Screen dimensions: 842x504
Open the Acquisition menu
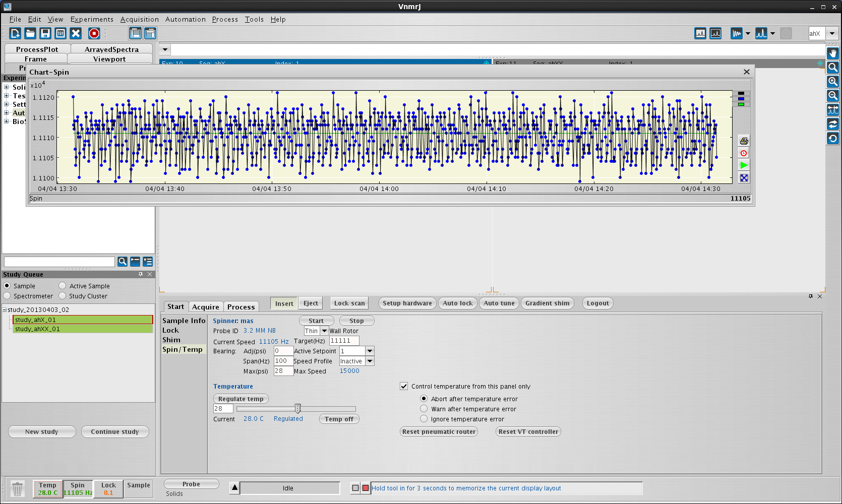click(x=139, y=19)
